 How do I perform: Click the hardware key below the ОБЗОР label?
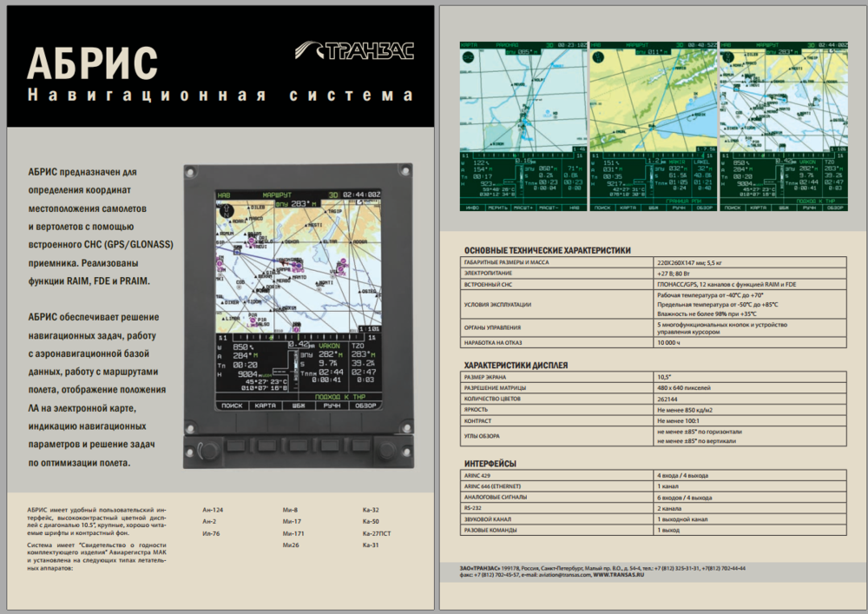[361, 446]
